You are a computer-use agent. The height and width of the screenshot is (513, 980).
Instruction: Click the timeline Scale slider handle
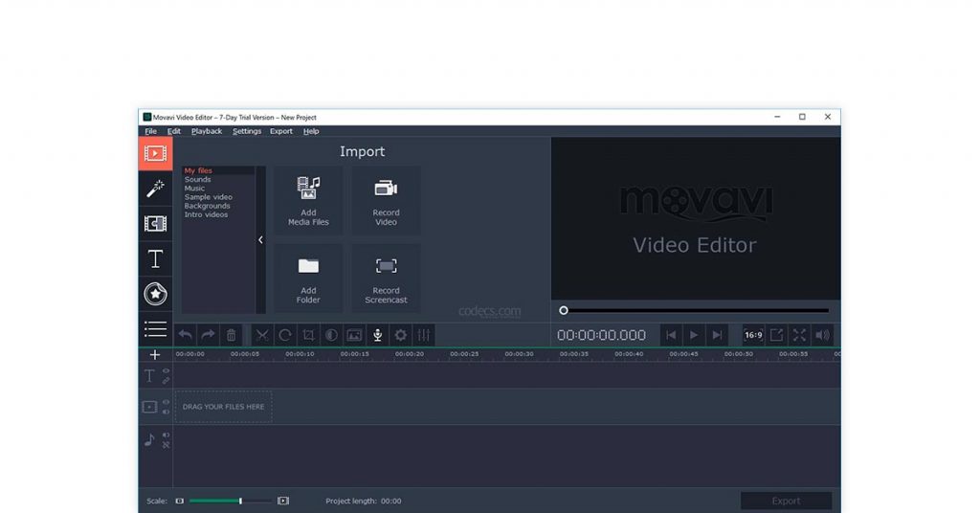coord(240,502)
